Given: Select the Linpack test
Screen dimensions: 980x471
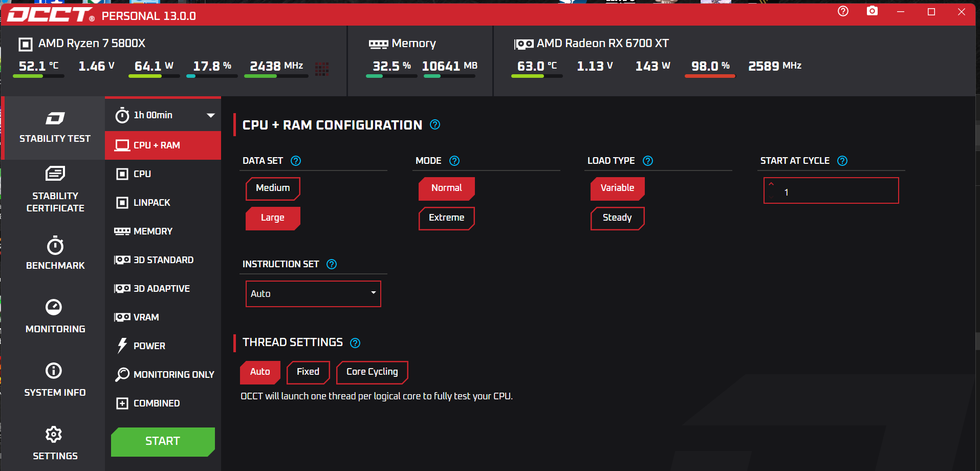Looking at the screenshot, I should pyautogui.click(x=163, y=203).
